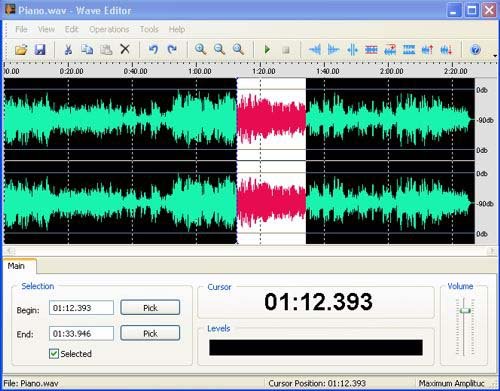Click horizontal scrollbar left arrow under waveform

tap(10, 251)
